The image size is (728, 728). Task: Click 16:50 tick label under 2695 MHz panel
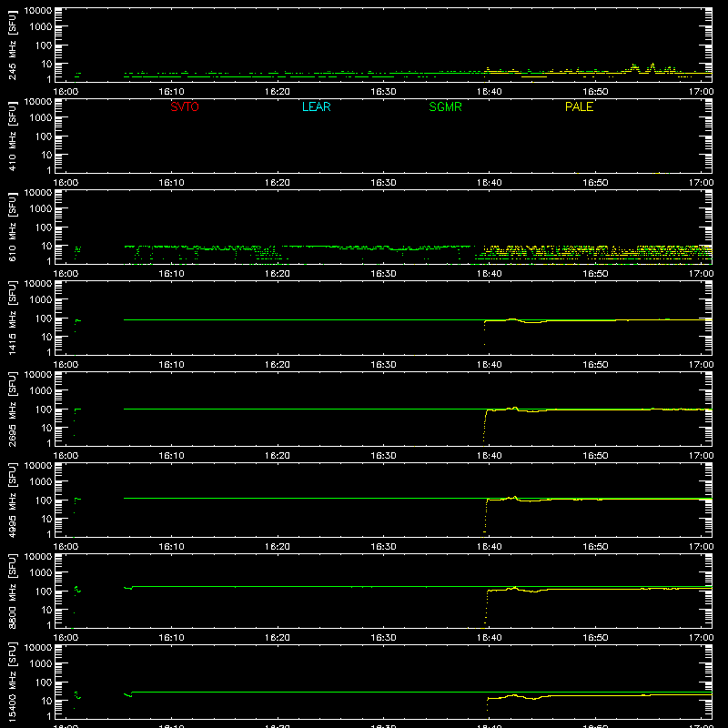coord(595,456)
